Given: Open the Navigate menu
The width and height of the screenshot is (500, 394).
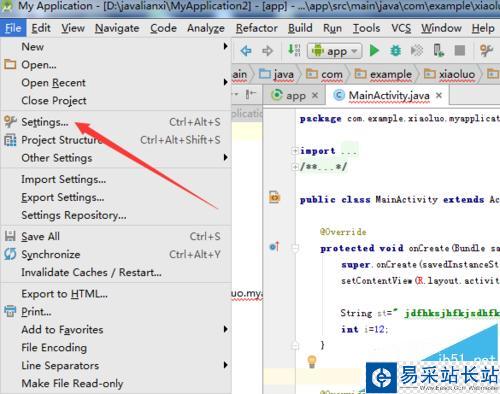Looking at the screenshot, I should click(x=117, y=28).
